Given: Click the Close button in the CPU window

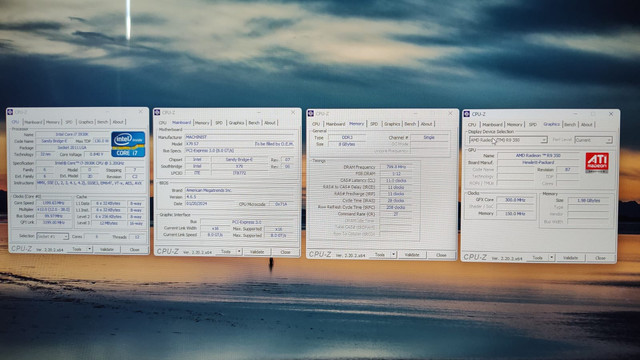Looking at the screenshot, I should coord(134,250).
